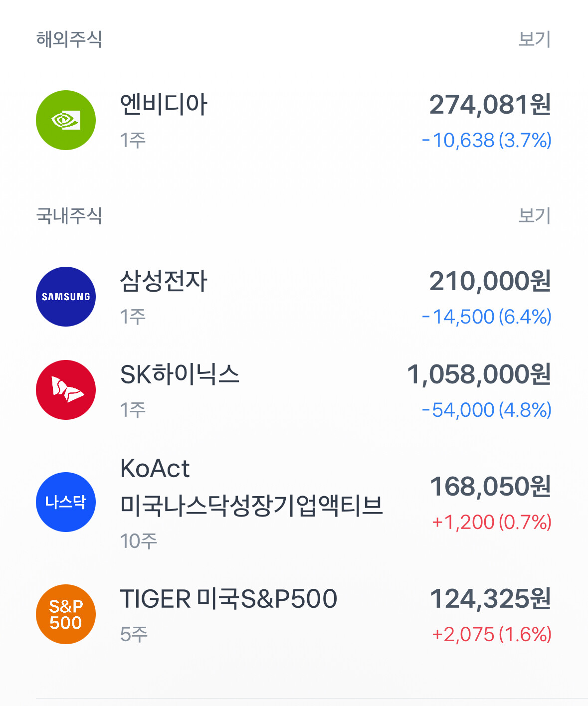Select the SK하이닉스 stock name

(x=180, y=374)
